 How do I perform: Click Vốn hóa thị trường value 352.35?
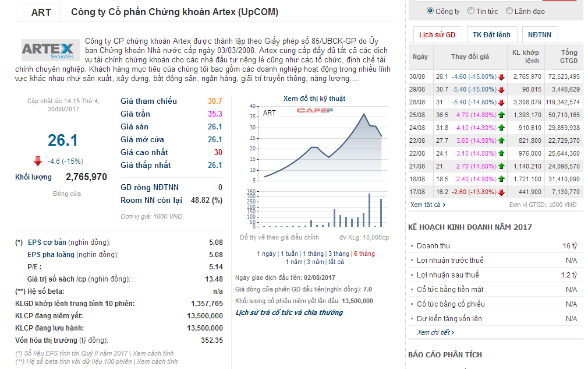[x=212, y=340]
